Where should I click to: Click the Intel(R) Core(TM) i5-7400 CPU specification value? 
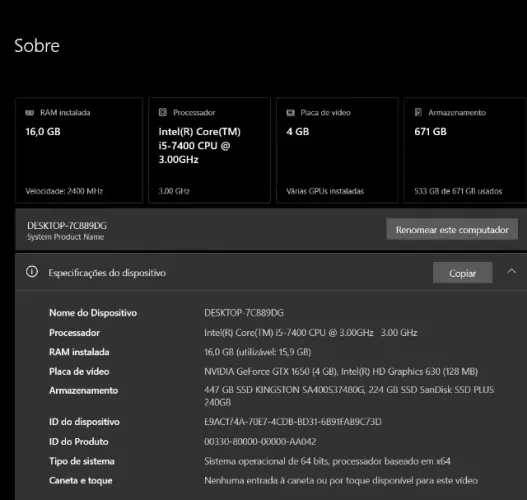pyautogui.click(x=311, y=333)
